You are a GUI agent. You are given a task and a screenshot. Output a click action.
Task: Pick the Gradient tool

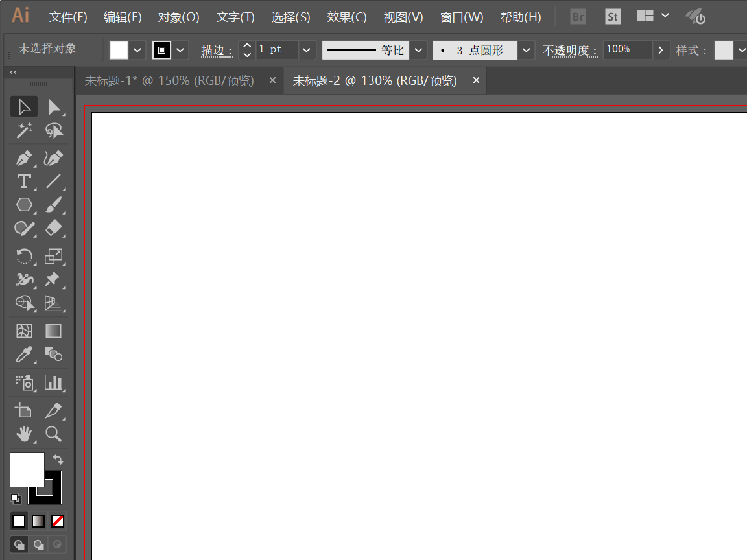(x=54, y=331)
